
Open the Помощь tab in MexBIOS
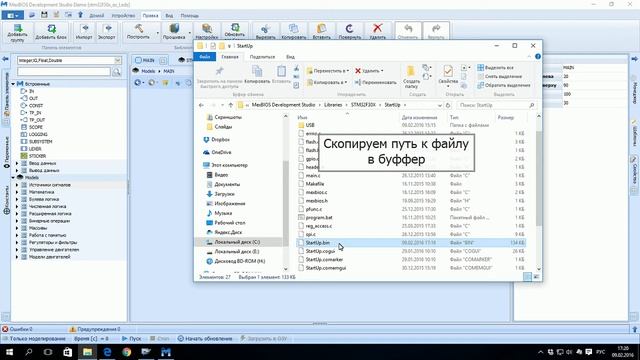tap(189, 16)
